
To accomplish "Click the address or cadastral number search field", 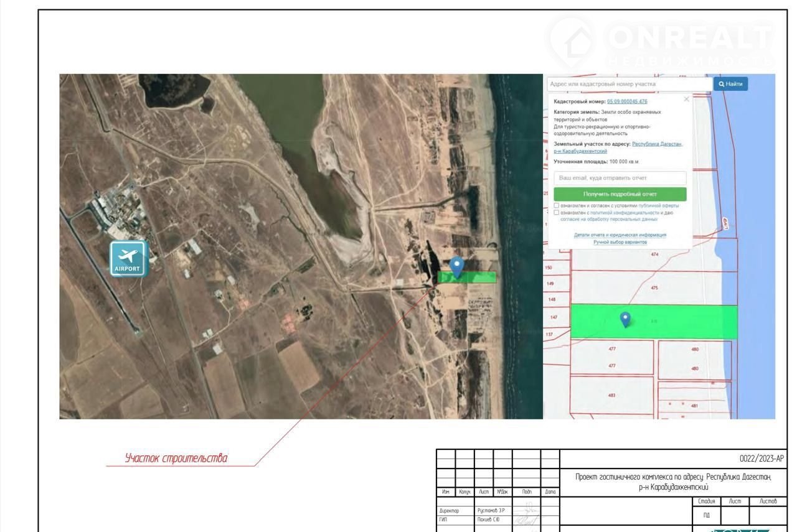I will (x=629, y=84).
